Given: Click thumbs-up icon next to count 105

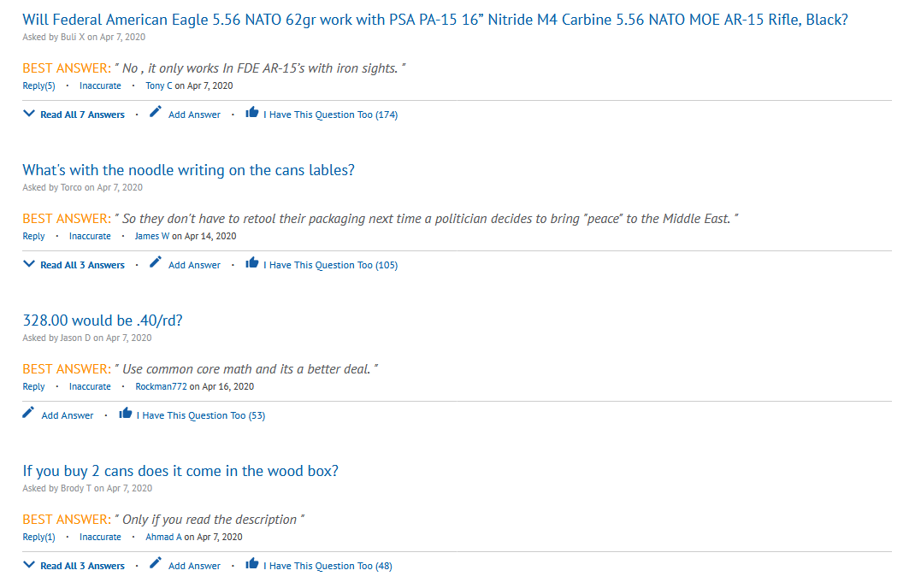Looking at the screenshot, I should pos(252,262).
